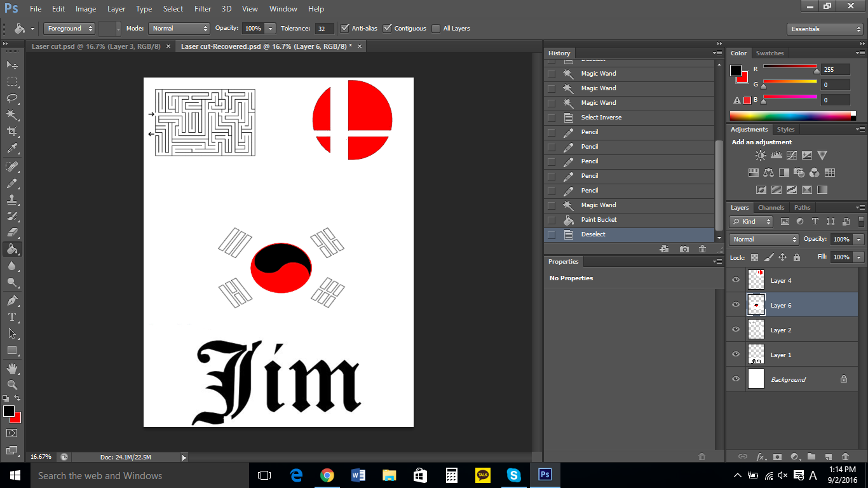The height and width of the screenshot is (488, 868).
Task: Select the Magic Wand tool in toolbox
Action: coord(12,115)
